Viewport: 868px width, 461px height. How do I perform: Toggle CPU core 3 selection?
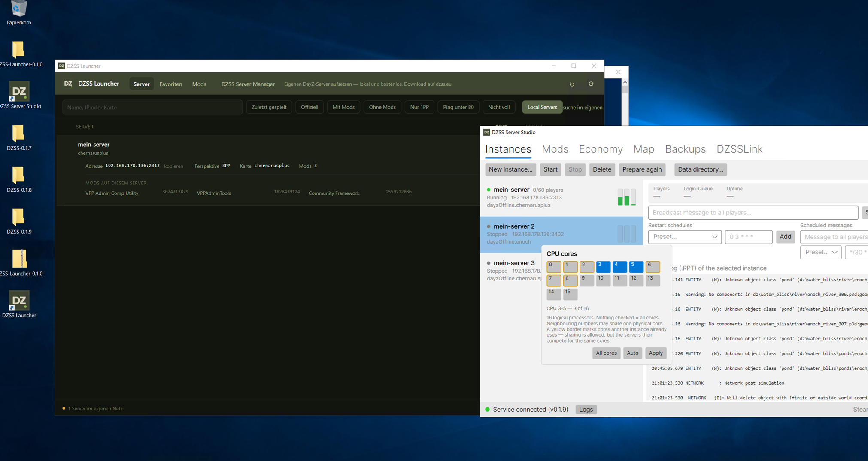603,267
